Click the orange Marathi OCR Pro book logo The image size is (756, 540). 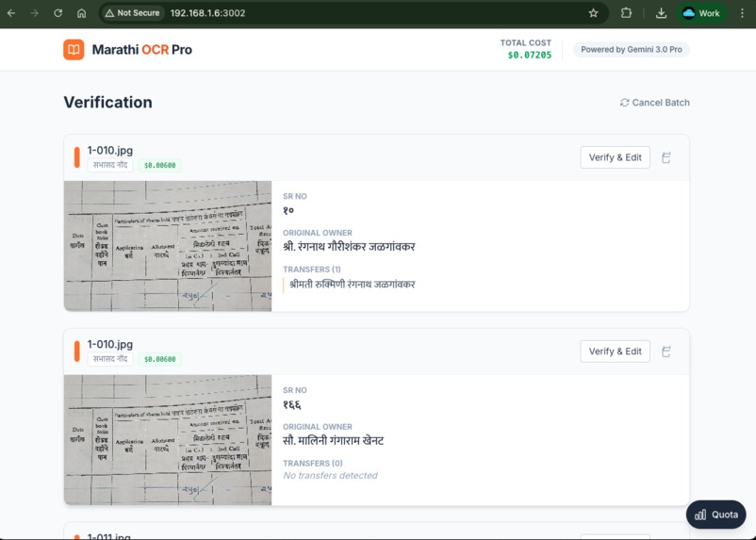coord(74,50)
